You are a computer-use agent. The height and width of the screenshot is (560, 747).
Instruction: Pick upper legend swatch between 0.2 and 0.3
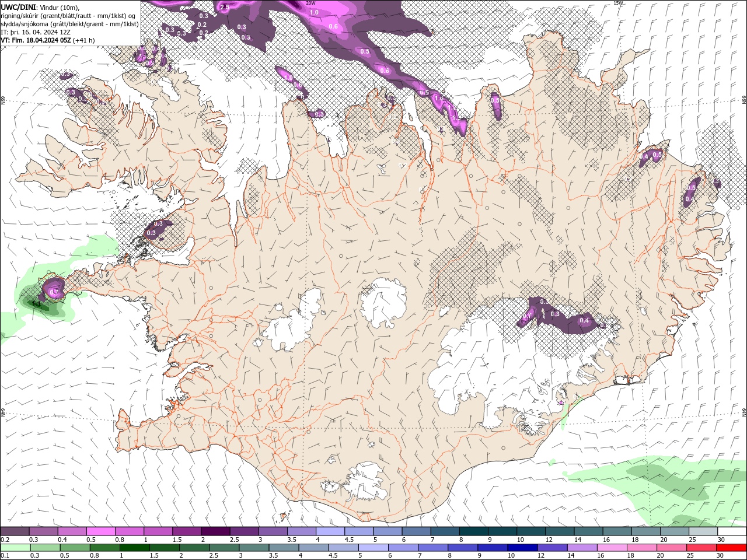15,531
